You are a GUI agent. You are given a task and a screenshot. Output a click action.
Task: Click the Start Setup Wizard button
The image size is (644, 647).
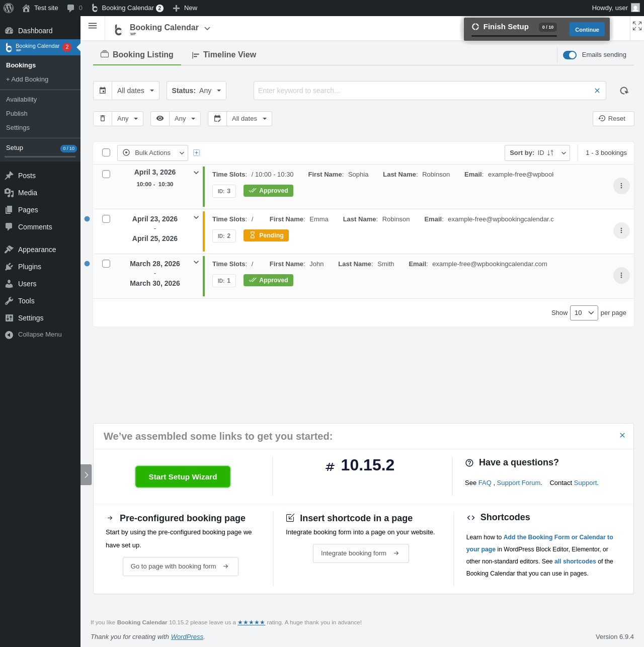[183, 476]
